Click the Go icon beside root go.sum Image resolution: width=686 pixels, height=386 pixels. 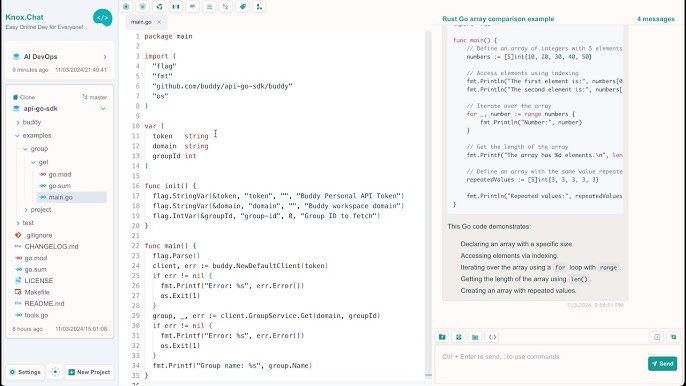pos(18,270)
